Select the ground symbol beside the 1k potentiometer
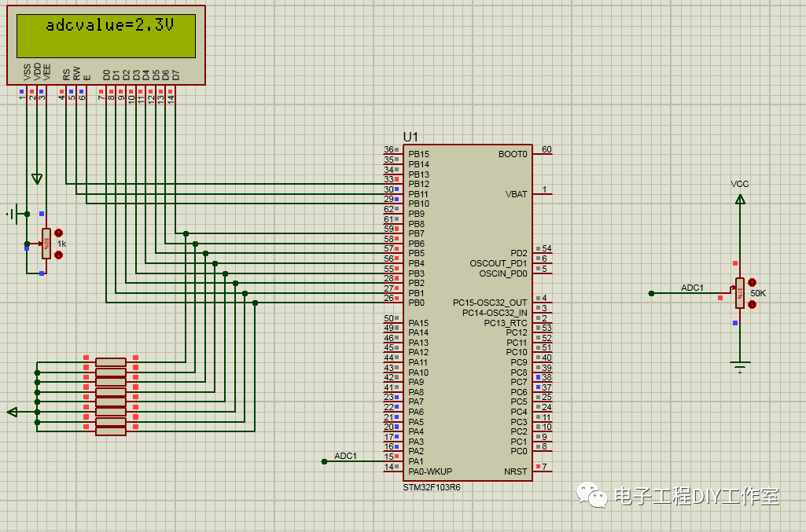 [13, 214]
